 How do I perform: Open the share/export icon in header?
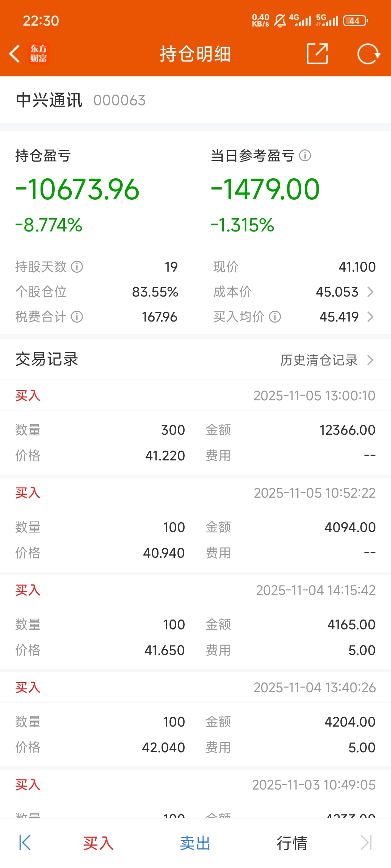click(318, 54)
